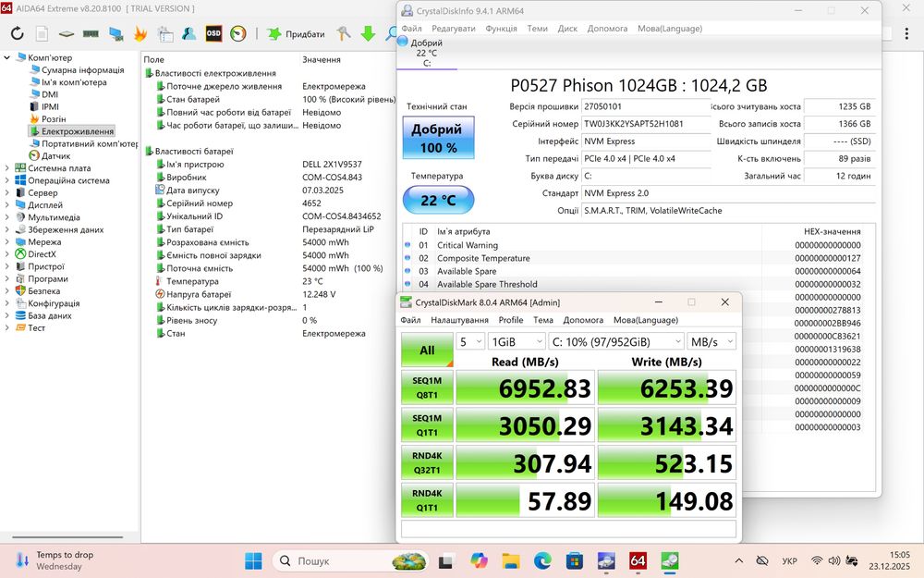This screenshot has height=578, width=924.
Task: Select the Available Spare Threshold attribute row
Action: coord(634,284)
